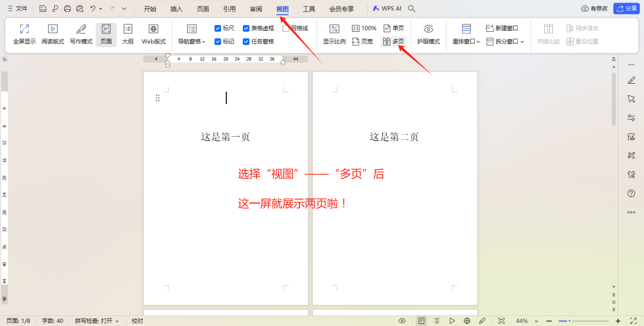Click the eye icon in status bar
The image size is (644, 326).
pyautogui.click(x=402, y=321)
